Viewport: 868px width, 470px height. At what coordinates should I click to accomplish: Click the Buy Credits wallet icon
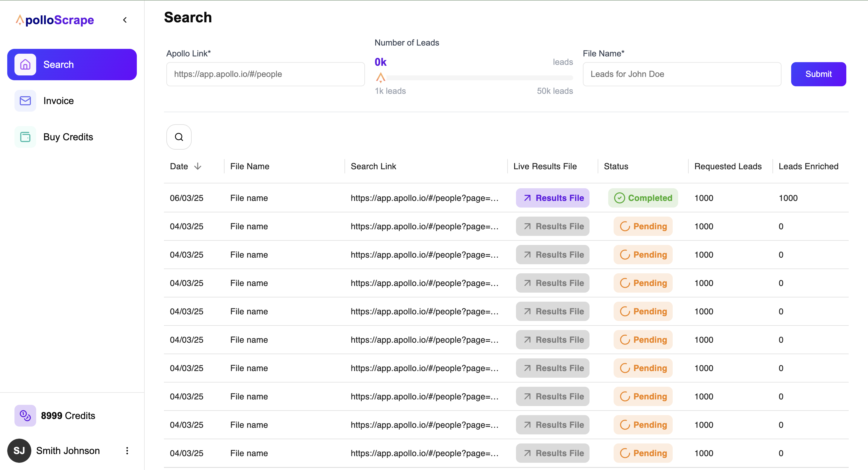[25, 137]
